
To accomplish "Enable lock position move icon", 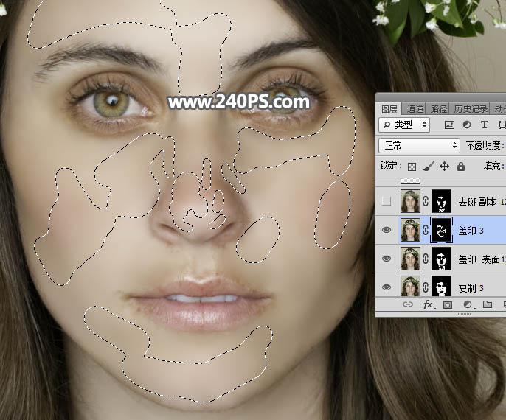I will (445, 167).
